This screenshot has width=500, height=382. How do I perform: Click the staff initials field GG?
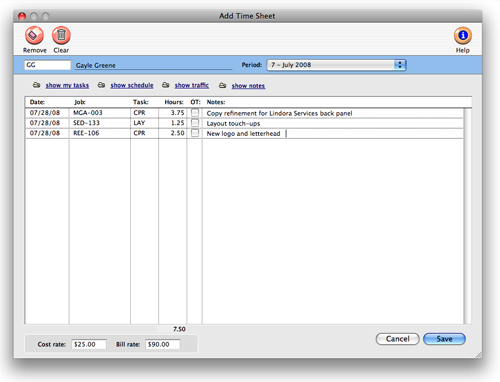coord(47,65)
